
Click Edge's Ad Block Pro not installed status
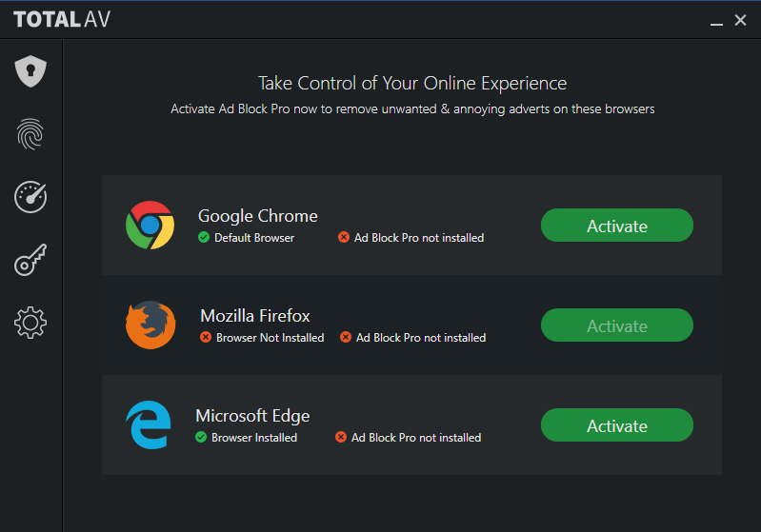(409, 438)
